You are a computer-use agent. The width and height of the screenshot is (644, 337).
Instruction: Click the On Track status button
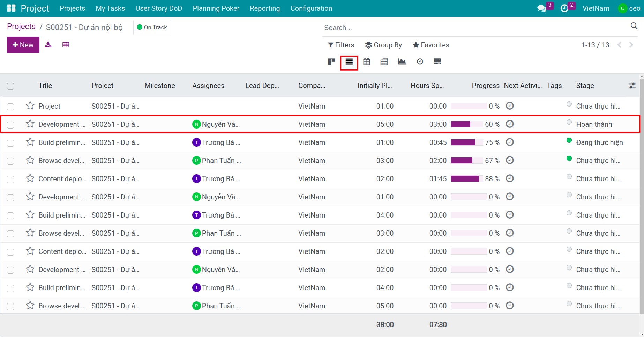pyautogui.click(x=152, y=27)
